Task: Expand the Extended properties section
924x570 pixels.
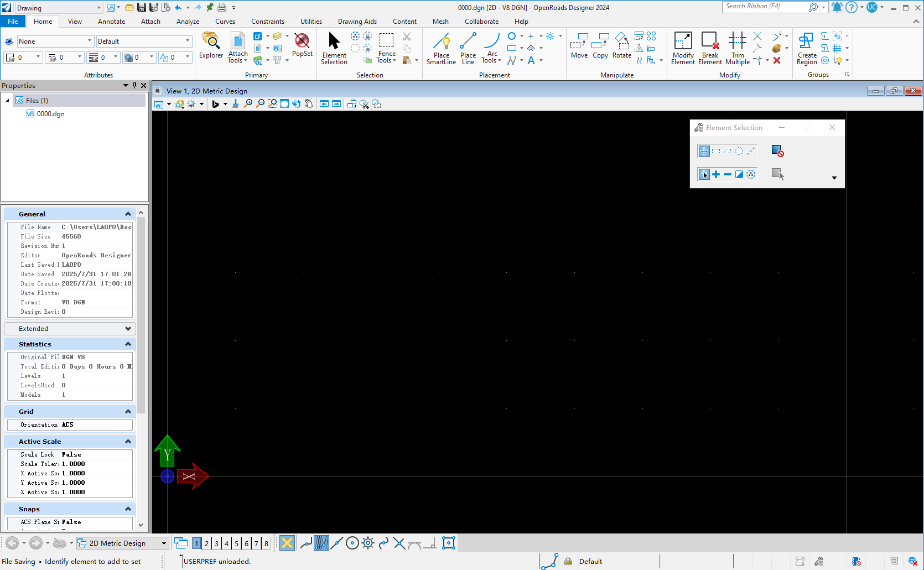Action: point(128,329)
